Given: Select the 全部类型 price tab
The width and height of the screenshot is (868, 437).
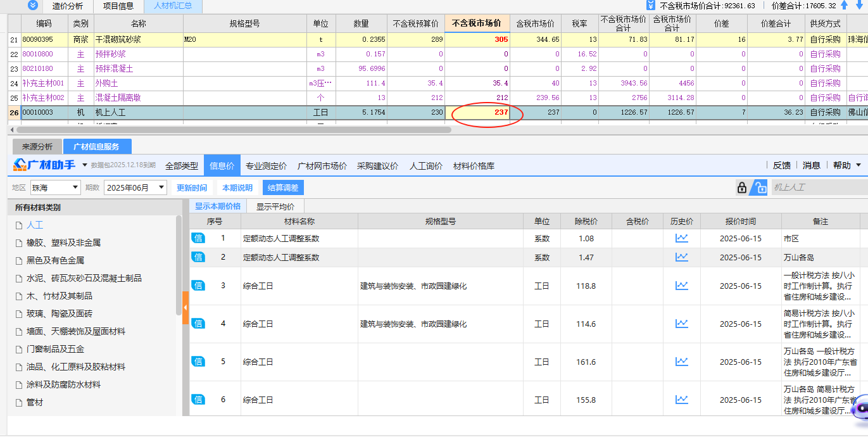Looking at the screenshot, I should point(182,166).
